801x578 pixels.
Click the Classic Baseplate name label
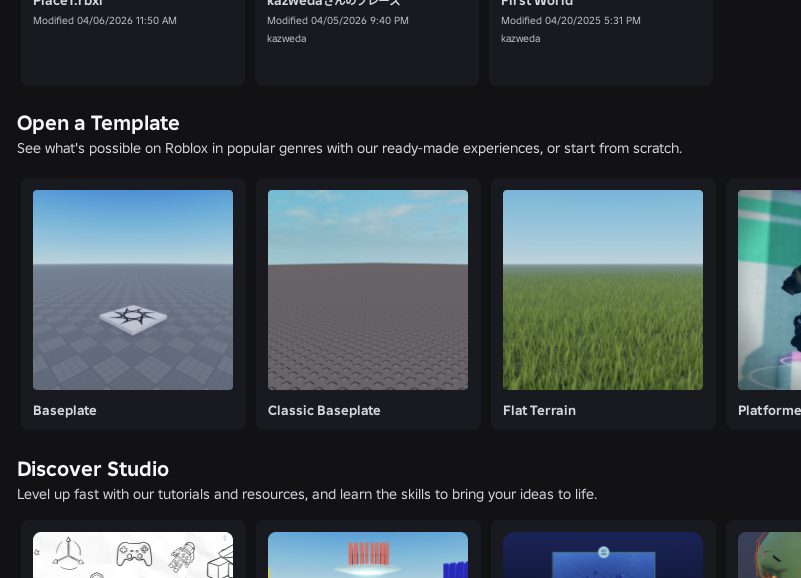click(x=324, y=410)
